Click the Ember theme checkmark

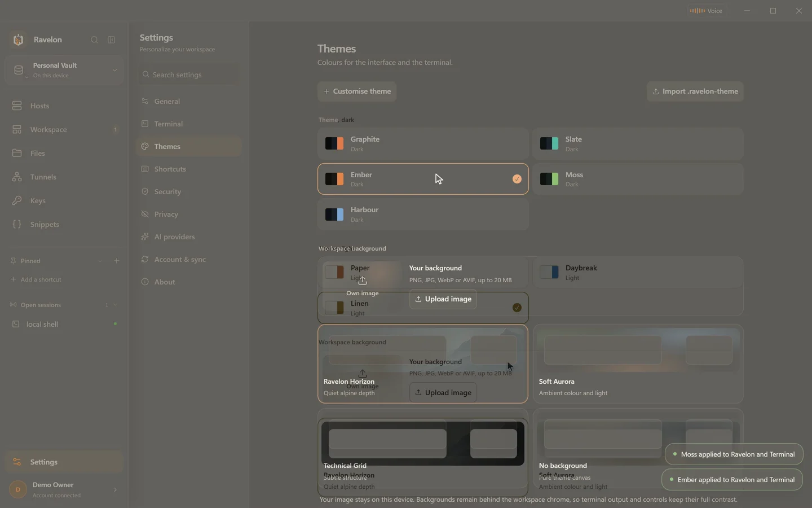(x=517, y=179)
